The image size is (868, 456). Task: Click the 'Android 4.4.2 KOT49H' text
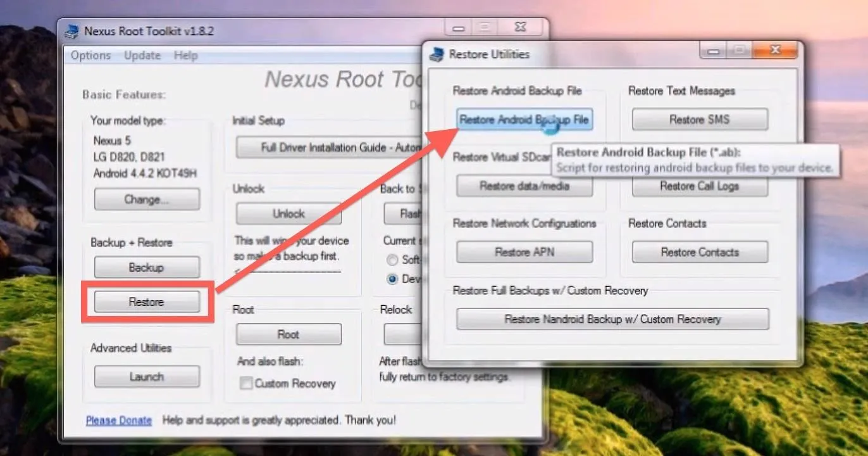[146, 173]
